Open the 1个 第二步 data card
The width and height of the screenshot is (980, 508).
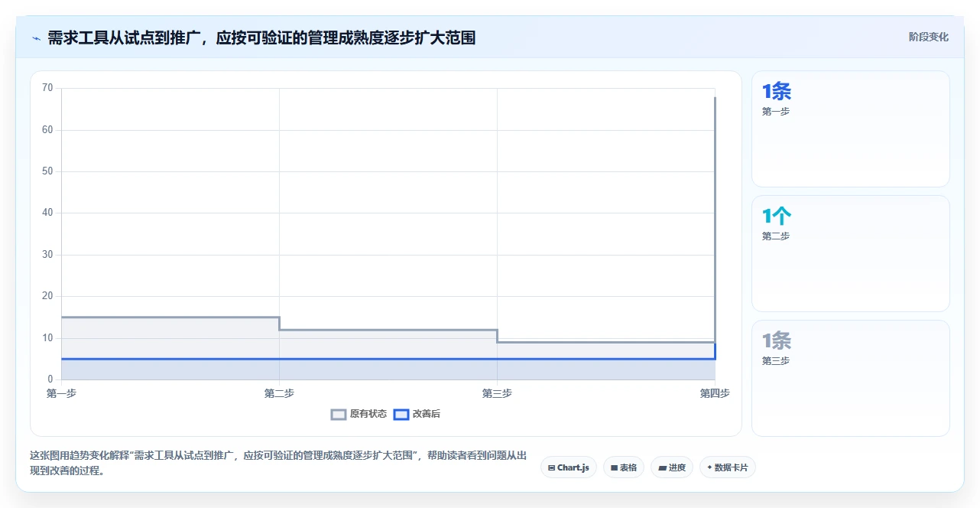pyautogui.click(x=851, y=254)
